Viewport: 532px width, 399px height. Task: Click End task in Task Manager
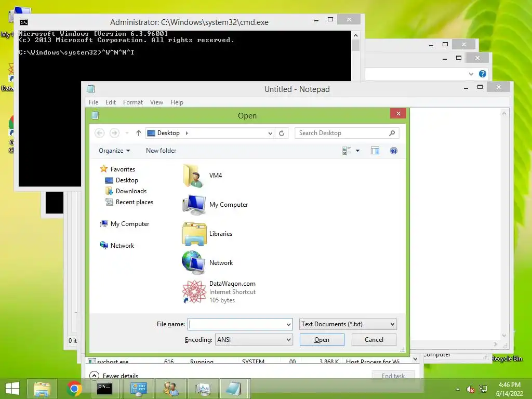[x=393, y=376]
